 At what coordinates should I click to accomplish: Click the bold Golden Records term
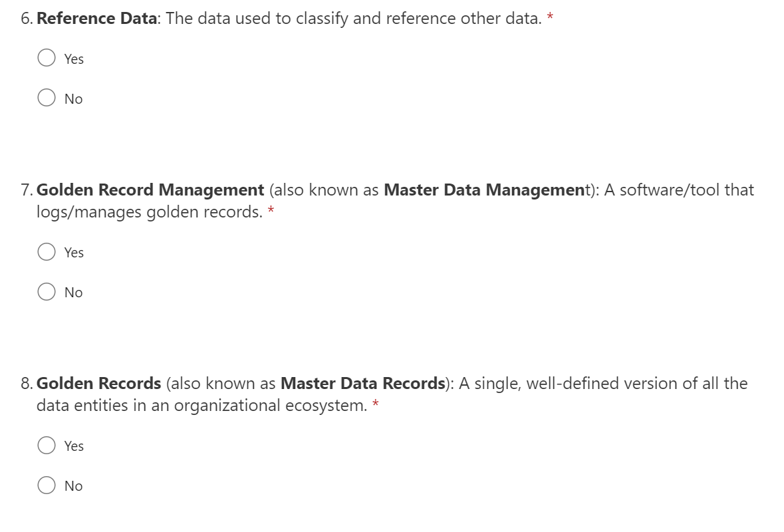[x=98, y=384]
